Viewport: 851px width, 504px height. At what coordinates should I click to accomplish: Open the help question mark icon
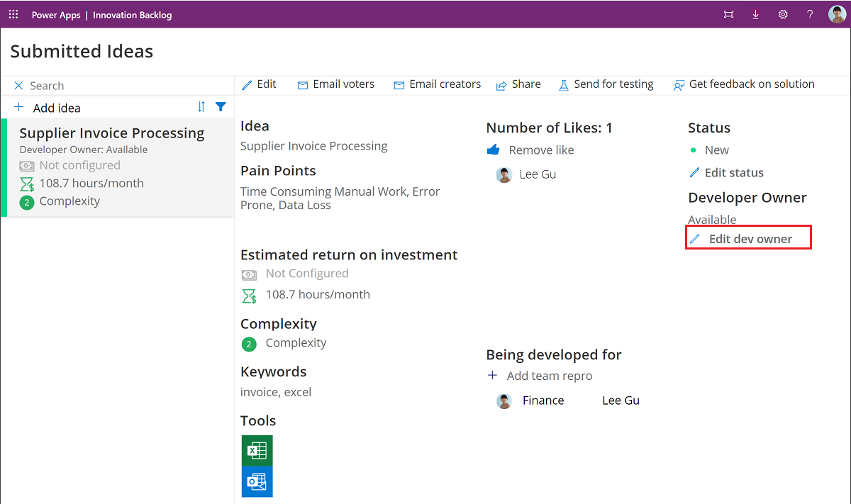810,14
